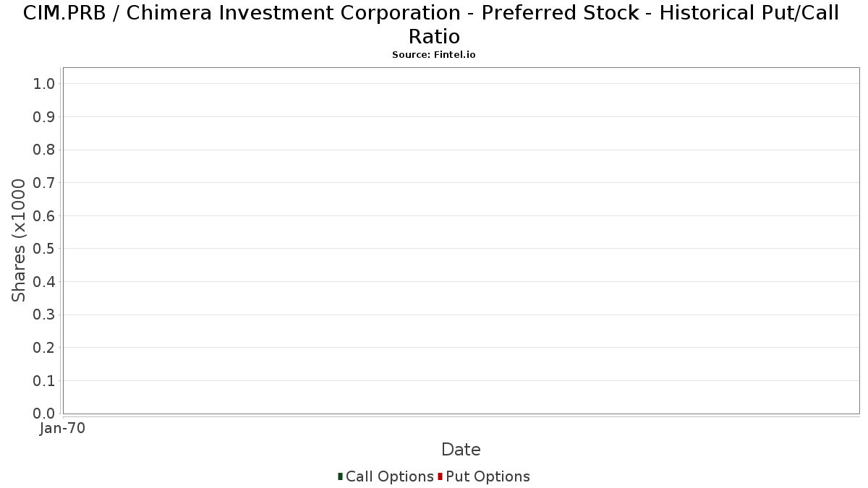Click the Shares (x1000 y-axis title
868x488 pixels.
pos(19,241)
